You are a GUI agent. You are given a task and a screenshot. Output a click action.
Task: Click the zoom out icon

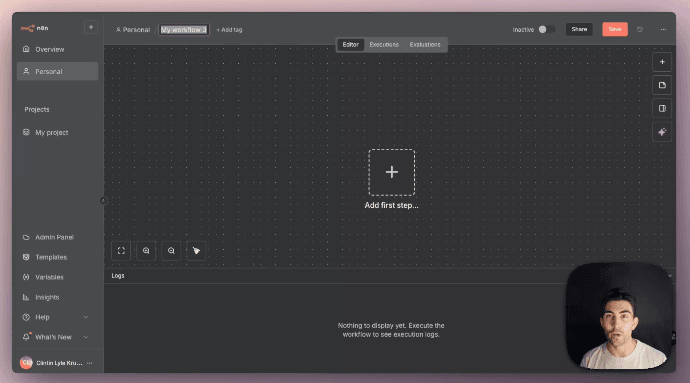point(171,251)
